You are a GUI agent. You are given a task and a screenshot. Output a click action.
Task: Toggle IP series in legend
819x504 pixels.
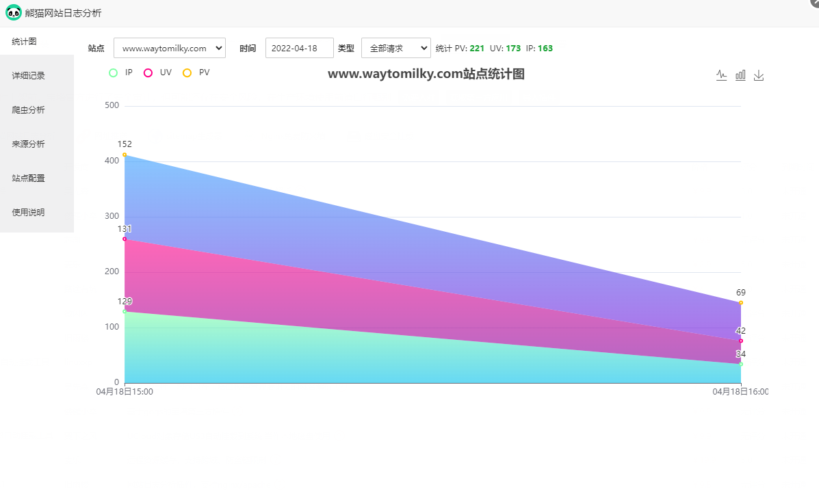[120, 72]
